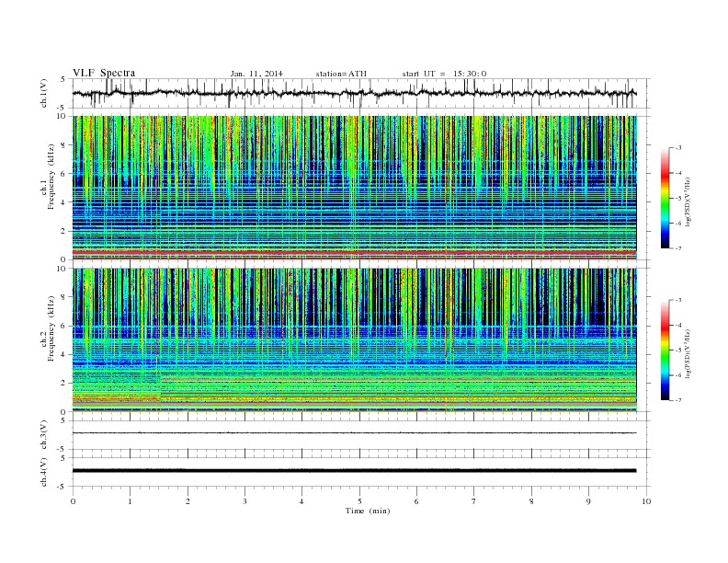Click the "-3" tick on ch.1 colorbar
This screenshot has width=728, height=563.
[x=677, y=148]
